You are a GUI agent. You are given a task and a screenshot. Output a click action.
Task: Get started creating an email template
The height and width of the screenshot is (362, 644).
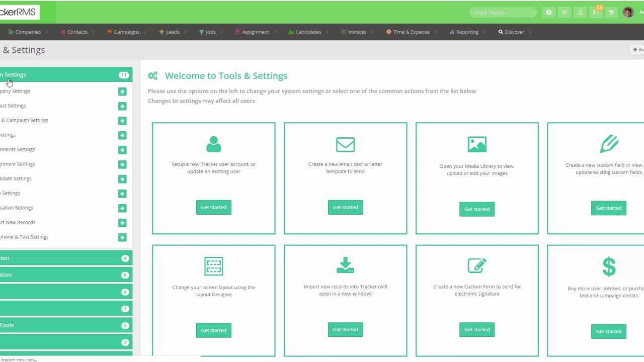345,207
